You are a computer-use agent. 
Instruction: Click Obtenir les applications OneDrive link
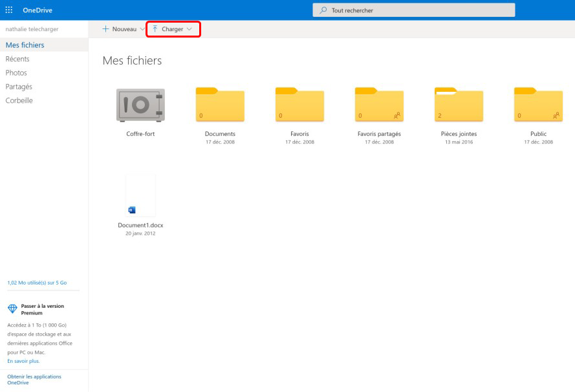pos(34,380)
